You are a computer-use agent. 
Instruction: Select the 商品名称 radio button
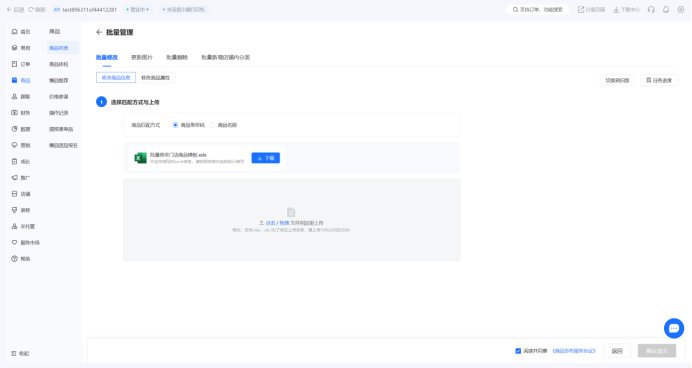tap(212, 125)
